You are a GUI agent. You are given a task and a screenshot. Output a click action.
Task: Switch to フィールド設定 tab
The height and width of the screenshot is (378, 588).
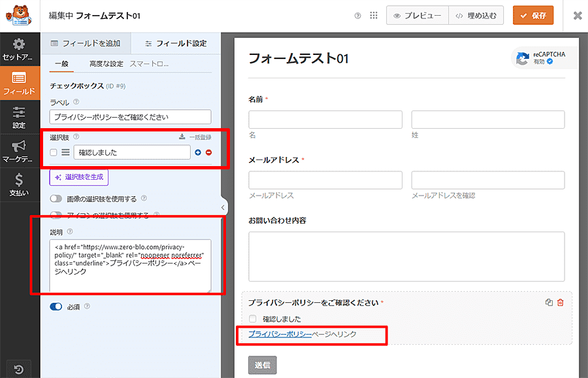[x=176, y=43]
